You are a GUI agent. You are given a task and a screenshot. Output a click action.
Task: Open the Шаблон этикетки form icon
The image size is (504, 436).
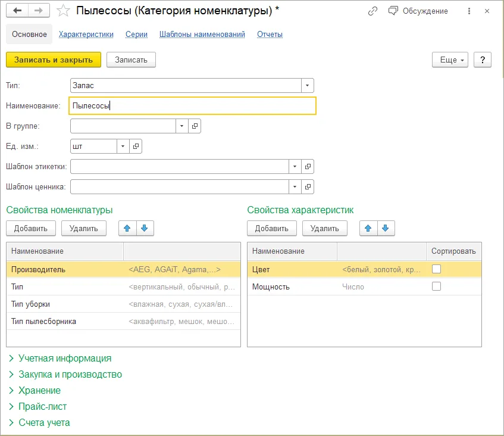[308, 167]
